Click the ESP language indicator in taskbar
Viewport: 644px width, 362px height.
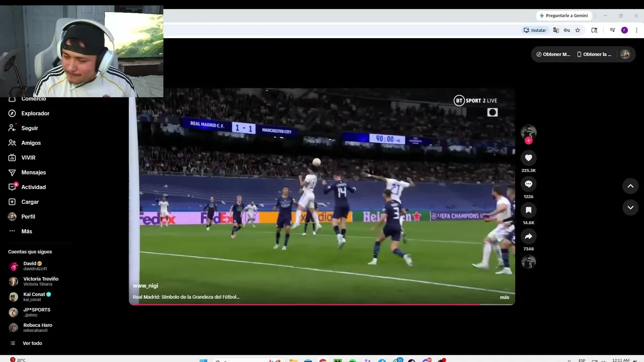pos(582,360)
